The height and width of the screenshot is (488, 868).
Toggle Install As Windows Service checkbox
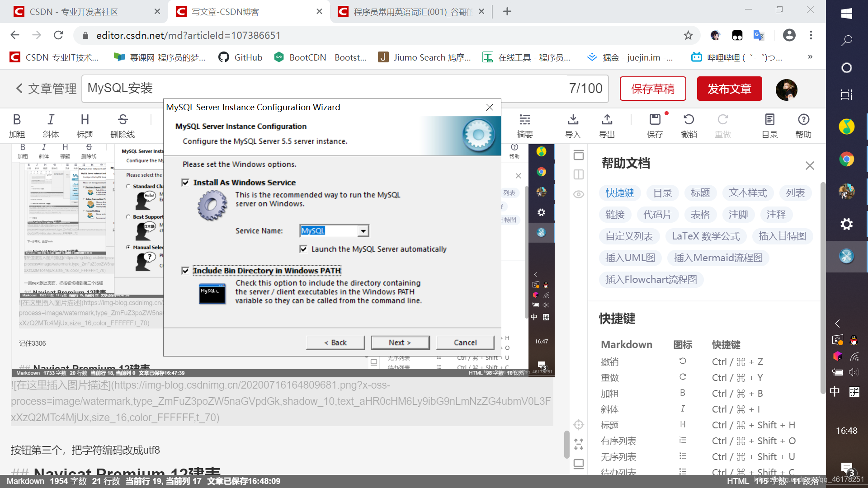[x=185, y=183]
